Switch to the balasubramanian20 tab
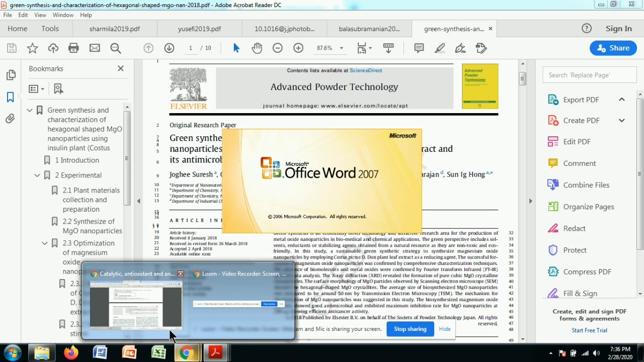Viewport: 644px width, 362px height. coord(369,29)
